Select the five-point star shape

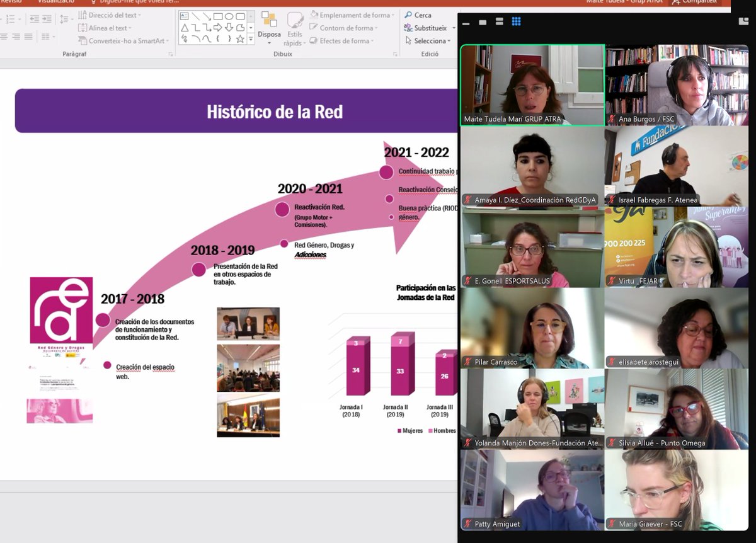tap(240, 39)
